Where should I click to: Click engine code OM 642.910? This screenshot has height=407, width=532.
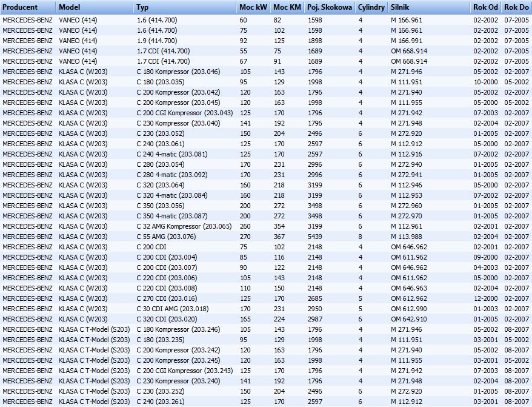(409, 319)
